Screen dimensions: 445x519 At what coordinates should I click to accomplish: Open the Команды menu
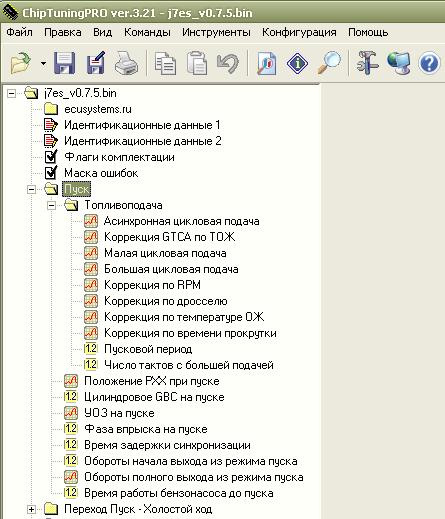[147, 33]
